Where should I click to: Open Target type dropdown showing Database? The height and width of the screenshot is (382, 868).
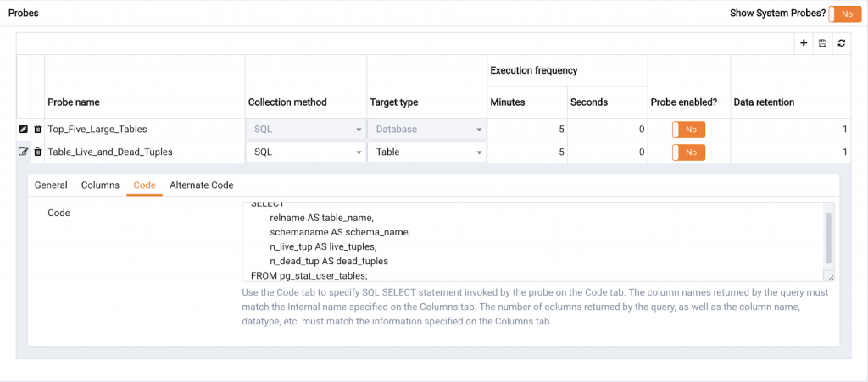click(426, 130)
